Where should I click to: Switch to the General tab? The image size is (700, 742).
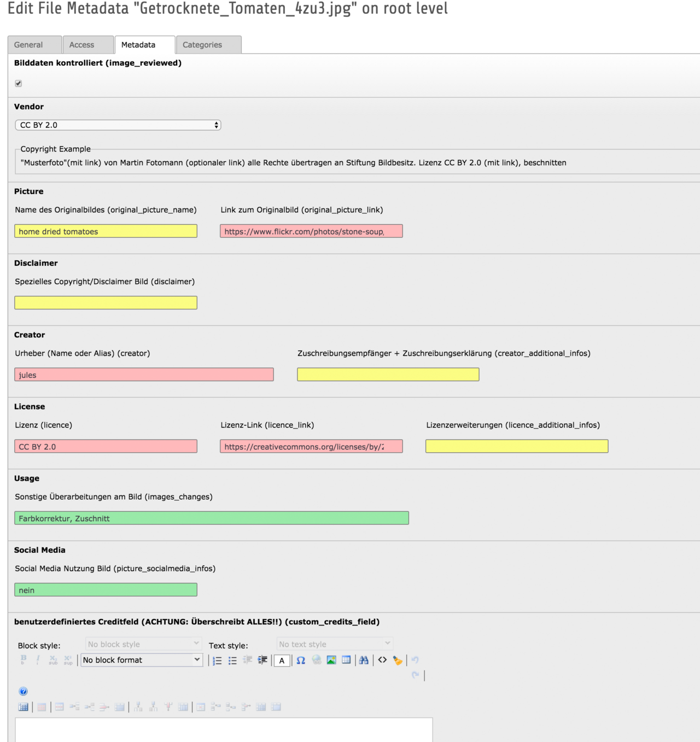[34, 45]
